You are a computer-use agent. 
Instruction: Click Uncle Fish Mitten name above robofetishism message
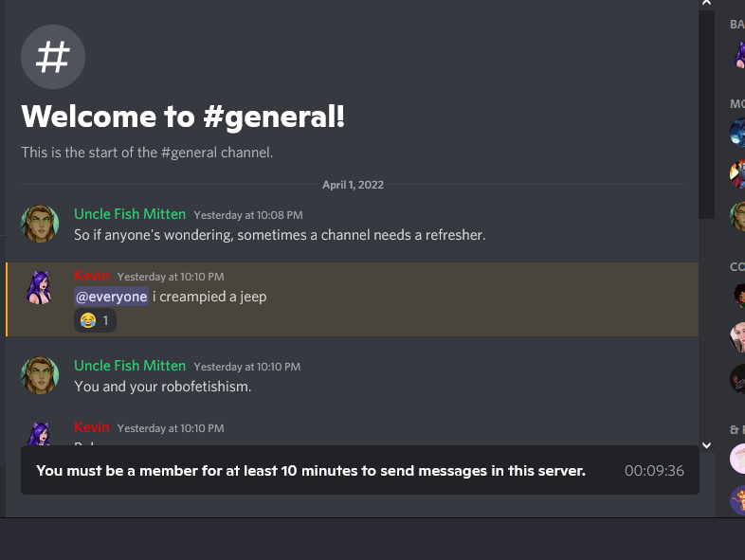130,366
